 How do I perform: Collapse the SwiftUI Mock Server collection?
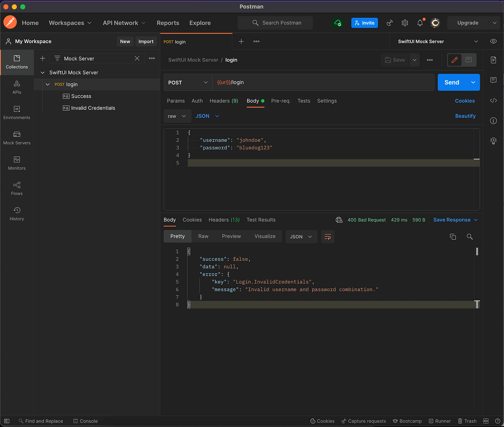pos(42,72)
